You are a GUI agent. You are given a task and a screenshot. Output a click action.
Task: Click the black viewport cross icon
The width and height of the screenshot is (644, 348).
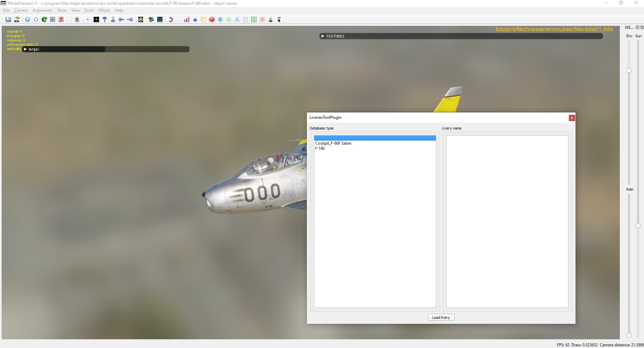[96, 19]
